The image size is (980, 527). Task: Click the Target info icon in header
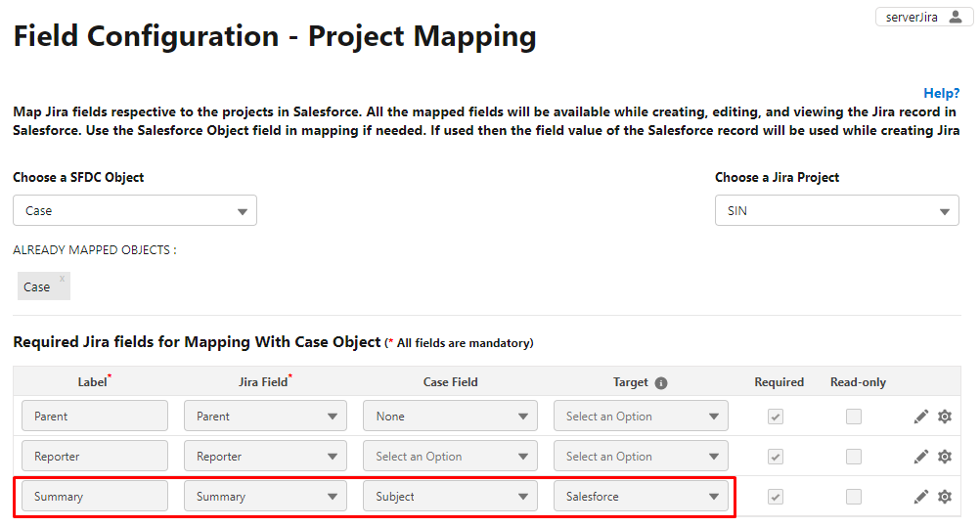(660, 383)
